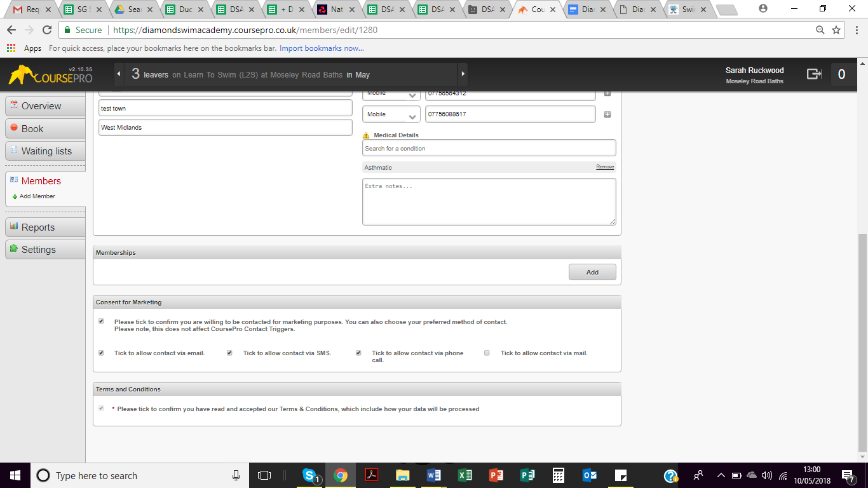
Task: Go back with browser back arrow
Action: (11, 30)
